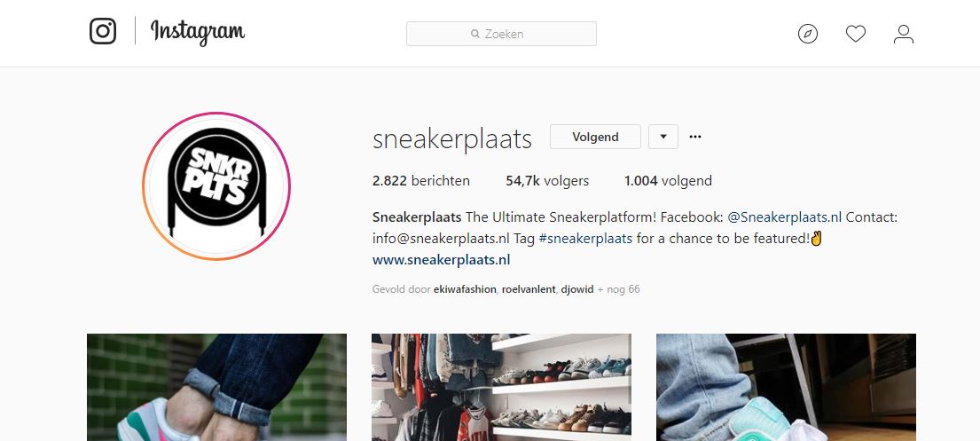This screenshot has height=441, width=980.
Task: Open follower roelvanlent's profile
Action: pos(529,289)
